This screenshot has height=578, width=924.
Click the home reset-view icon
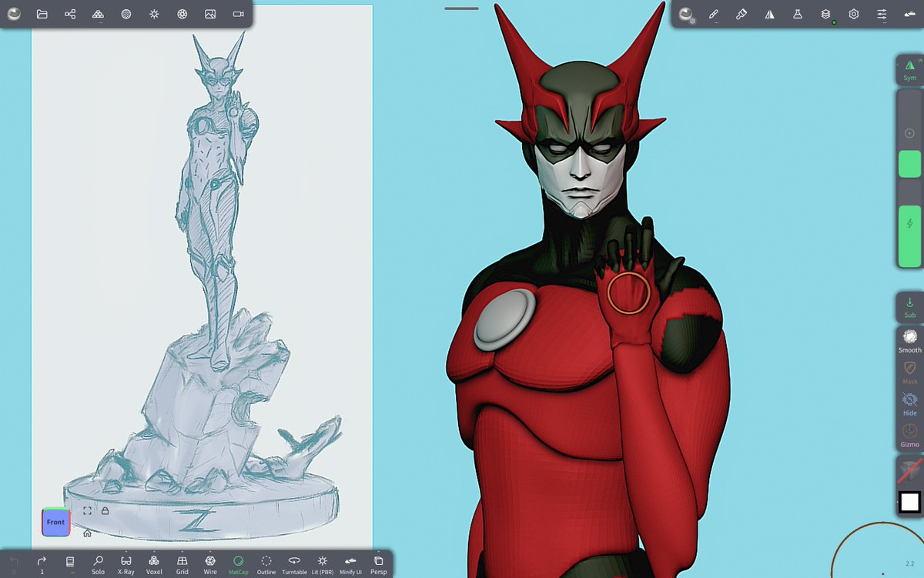pyautogui.click(x=87, y=533)
